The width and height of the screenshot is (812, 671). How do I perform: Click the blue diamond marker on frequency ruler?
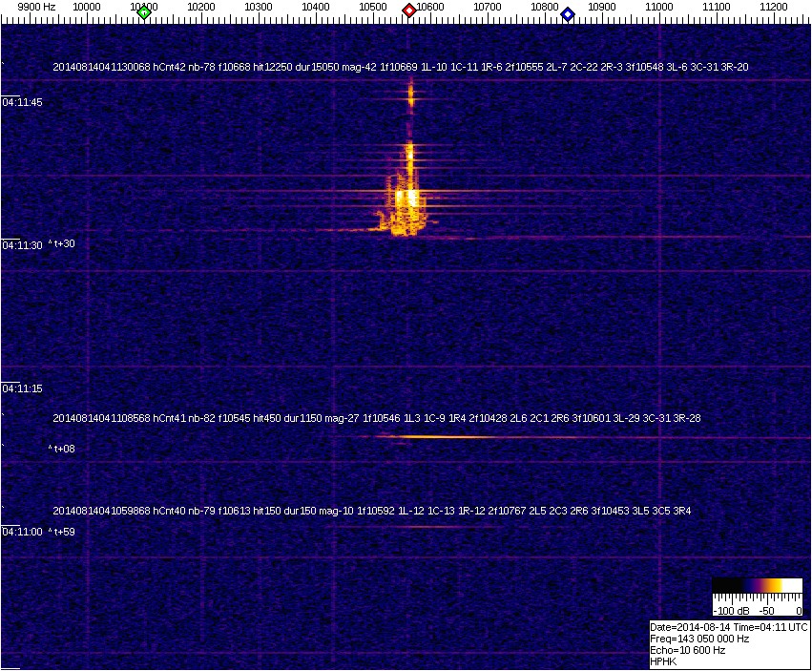[x=568, y=13]
